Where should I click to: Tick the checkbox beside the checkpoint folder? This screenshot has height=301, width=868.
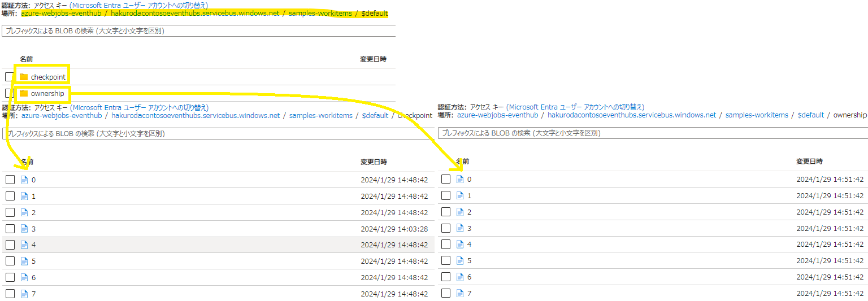click(x=10, y=77)
